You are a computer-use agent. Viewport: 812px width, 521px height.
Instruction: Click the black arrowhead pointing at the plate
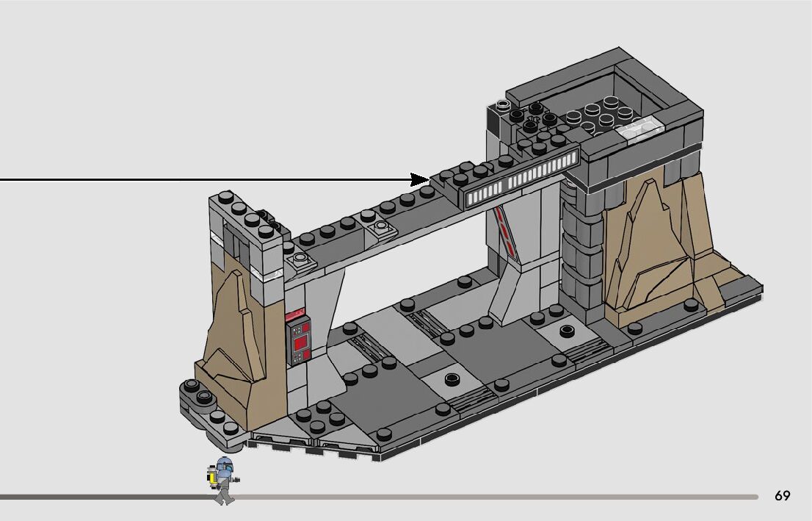(421, 180)
